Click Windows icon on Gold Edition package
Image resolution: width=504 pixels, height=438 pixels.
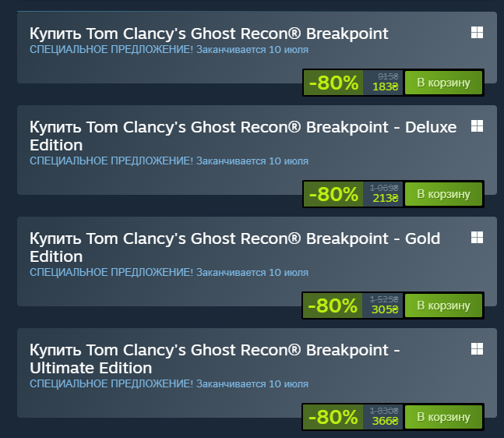477,238
